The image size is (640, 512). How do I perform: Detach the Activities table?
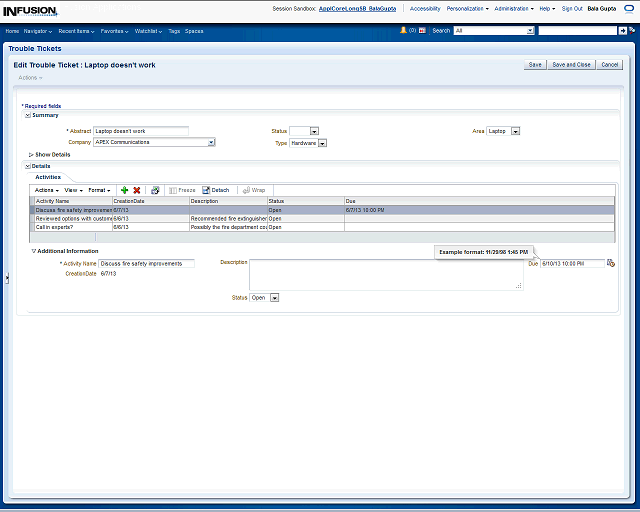[x=215, y=190]
